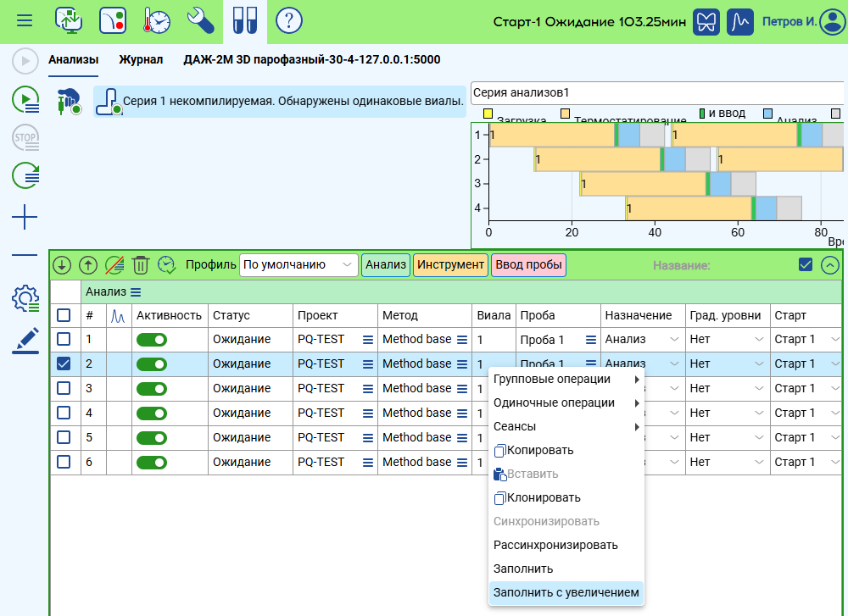Viewport: 848px width, 616px height.
Task: Open the Профиль dropdown
Action: point(298,265)
